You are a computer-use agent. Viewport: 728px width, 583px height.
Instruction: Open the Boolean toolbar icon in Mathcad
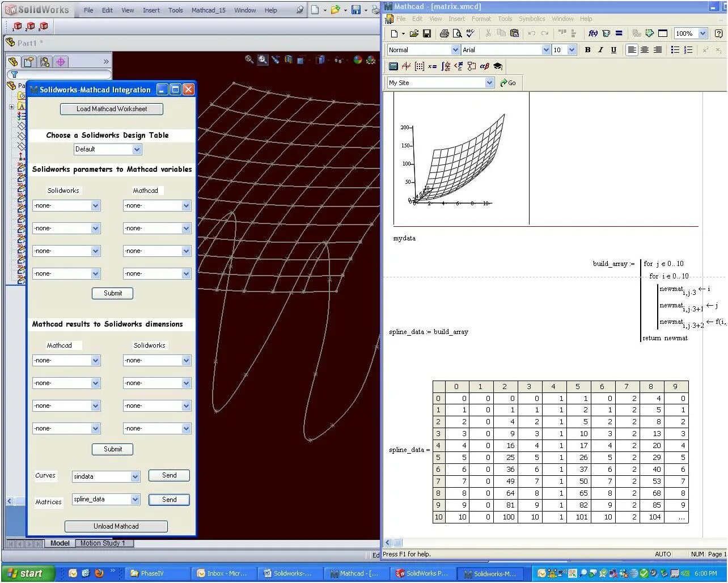click(x=459, y=66)
